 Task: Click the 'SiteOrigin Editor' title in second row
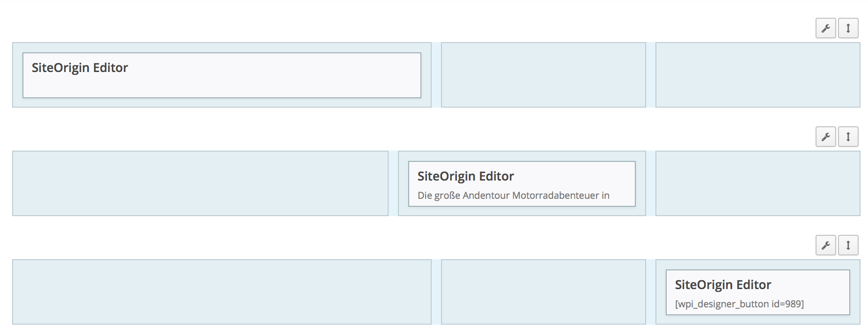coord(465,176)
